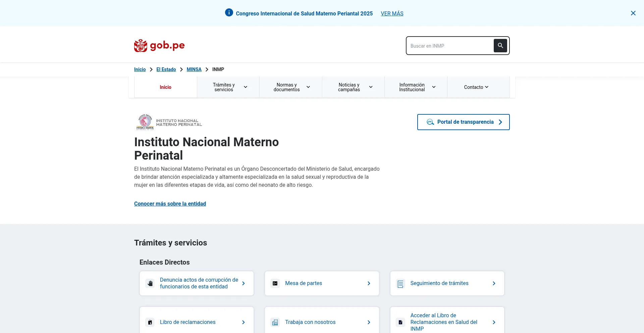Focus the Buscar en INMP search field
Viewport: 644px width, 333px height.
[449, 46]
